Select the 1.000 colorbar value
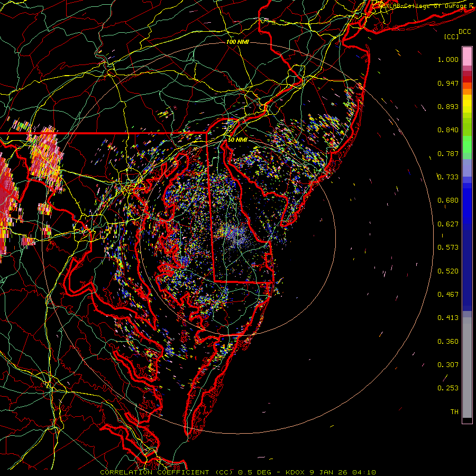The width and height of the screenshot is (476, 476). 448,59
